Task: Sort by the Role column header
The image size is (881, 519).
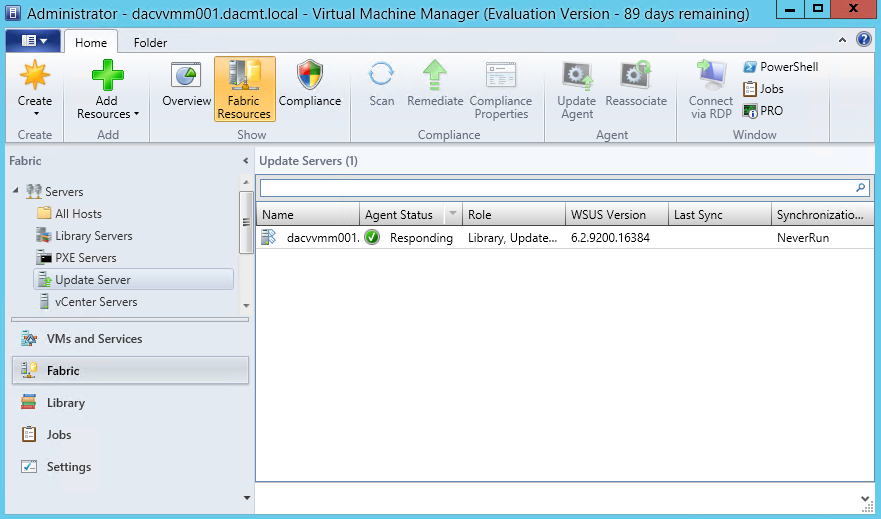Action: [514, 215]
